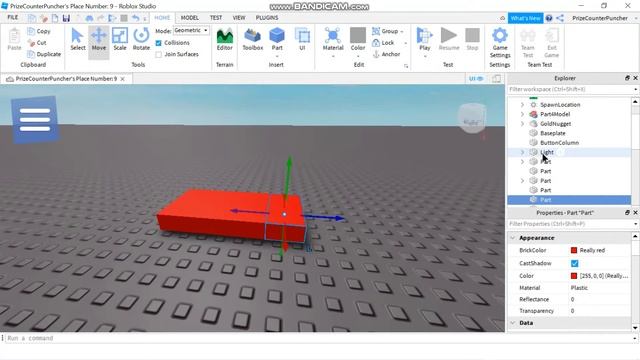Open the FILE menu
Image resolution: width=640 pixels, height=360 pixels.
pos(13,18)
